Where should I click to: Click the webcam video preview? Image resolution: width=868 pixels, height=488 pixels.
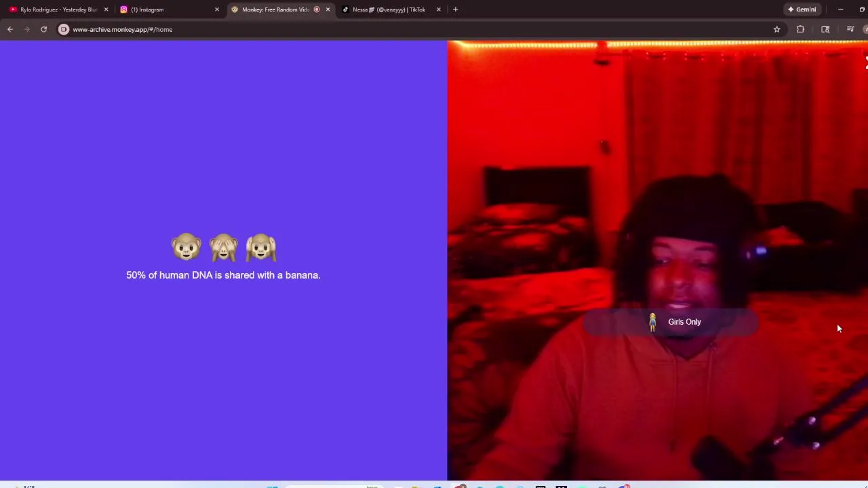tap(658, 261)
